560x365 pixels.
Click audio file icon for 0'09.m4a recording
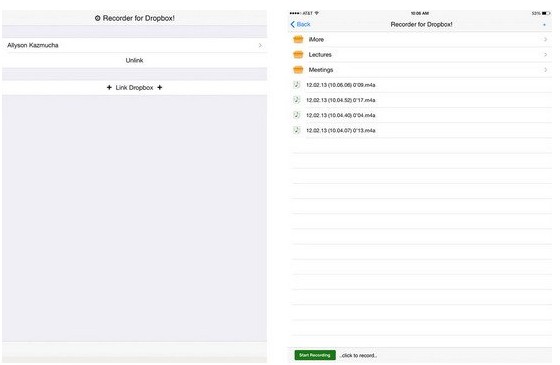pyautogui.click(x=296, y=85)
